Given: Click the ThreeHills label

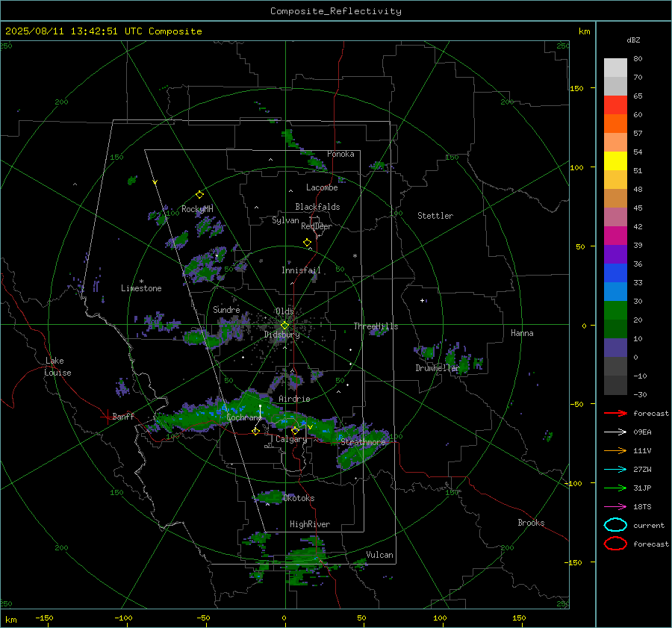Looking at the screenshot, I should (376, 326).
